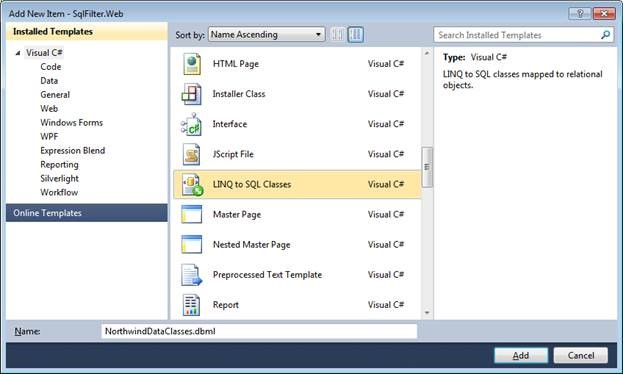Screen dimensions: 623x374
Task: Click the scroll down arrow in template list
Action: tap(427, 313)
